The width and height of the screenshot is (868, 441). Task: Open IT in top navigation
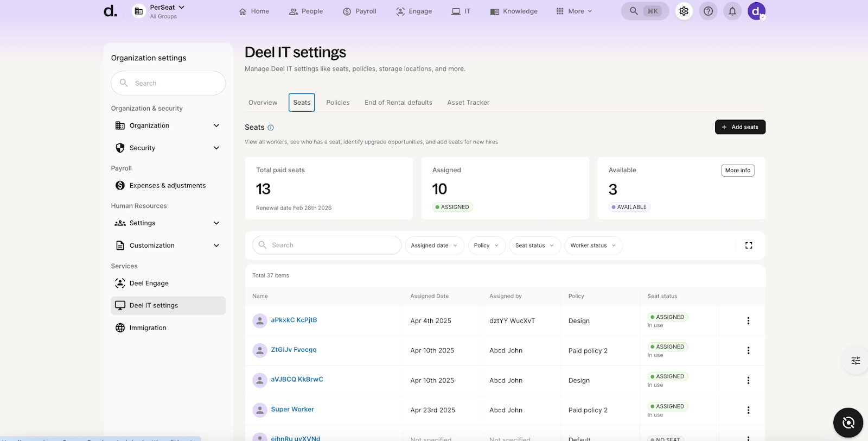(x=461, y=11)
